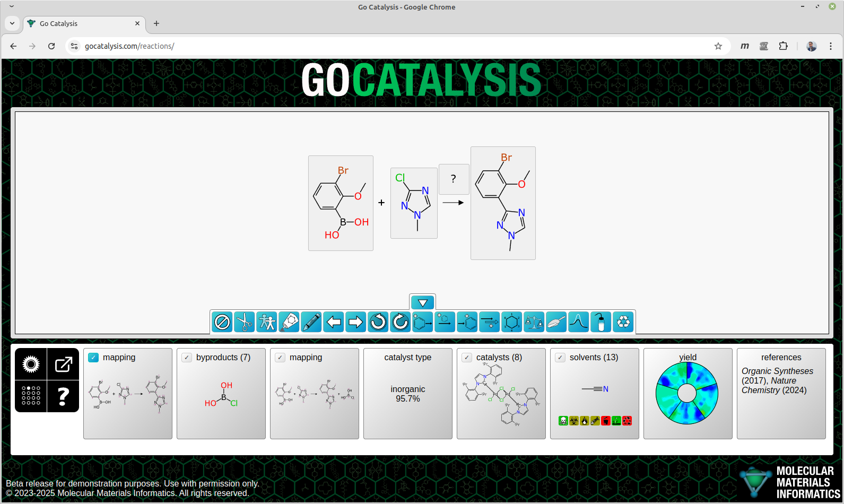
Task: Click the wash bottle icon
Action: pos(601,322)
